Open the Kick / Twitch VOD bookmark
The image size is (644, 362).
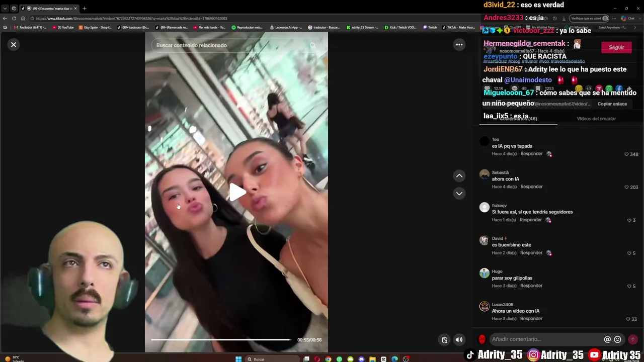point(400,28)
